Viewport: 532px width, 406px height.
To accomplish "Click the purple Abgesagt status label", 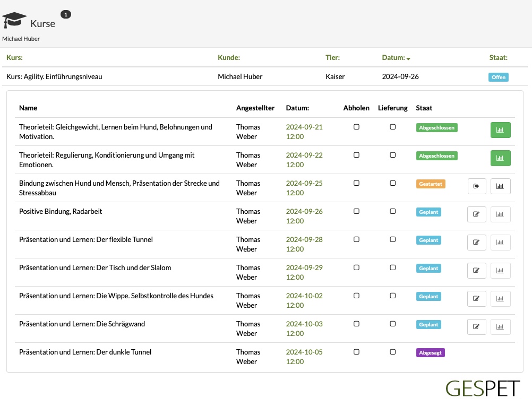I will (430, 353).
